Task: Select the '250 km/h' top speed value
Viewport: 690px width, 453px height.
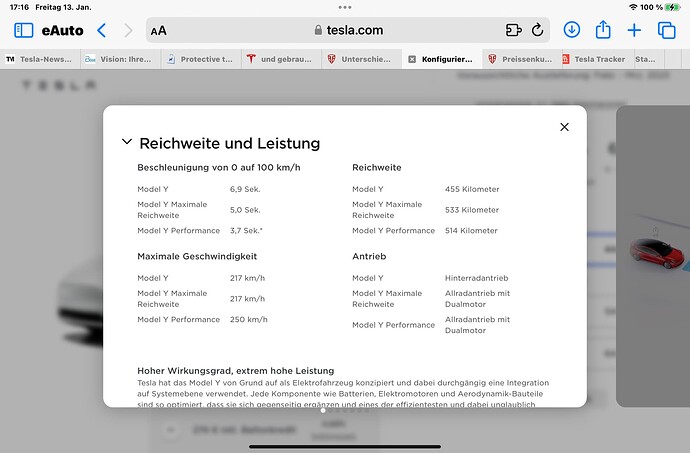Action: (249, 320)
